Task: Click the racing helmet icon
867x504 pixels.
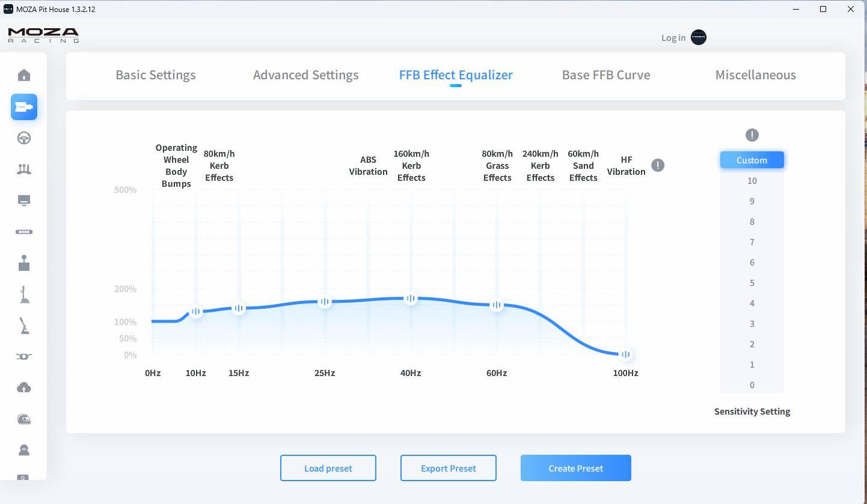Action: pyautogui.click(x=24, y=419)
